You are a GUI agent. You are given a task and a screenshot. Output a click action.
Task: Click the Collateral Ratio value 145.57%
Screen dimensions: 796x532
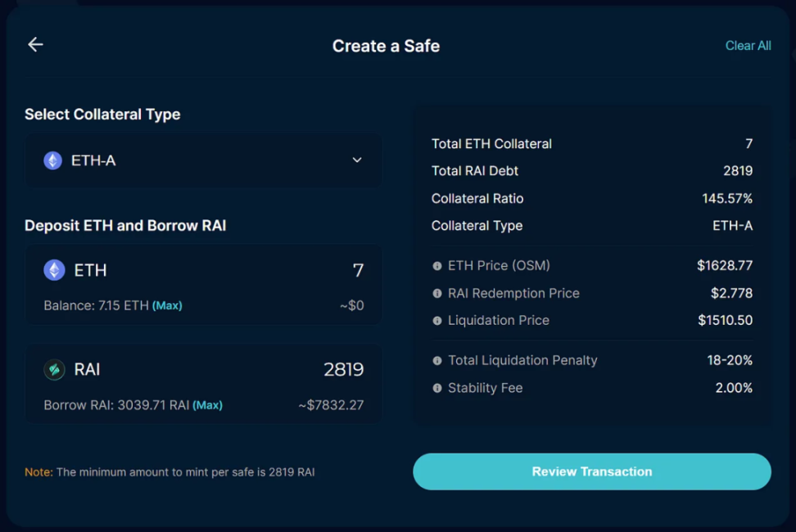tap(727, 198)
